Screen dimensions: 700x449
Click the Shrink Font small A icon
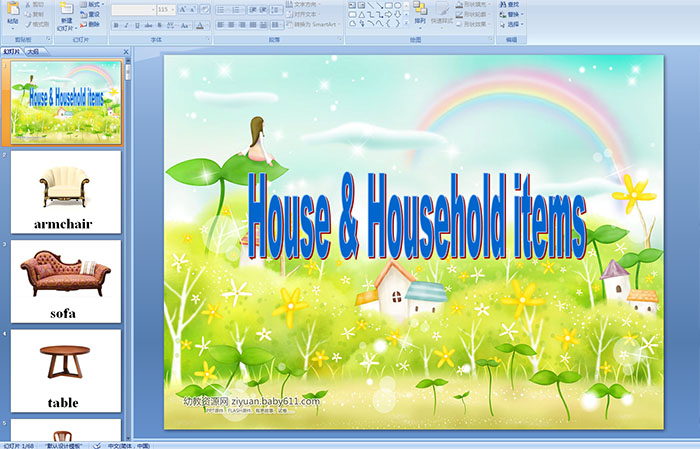click(x=192, y=9)
